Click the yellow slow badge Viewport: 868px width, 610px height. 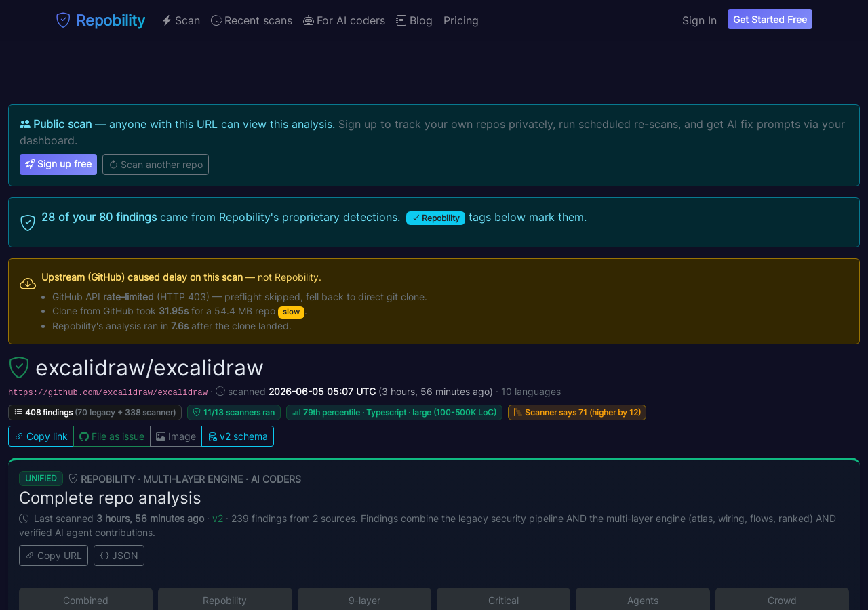coord(291,312)
